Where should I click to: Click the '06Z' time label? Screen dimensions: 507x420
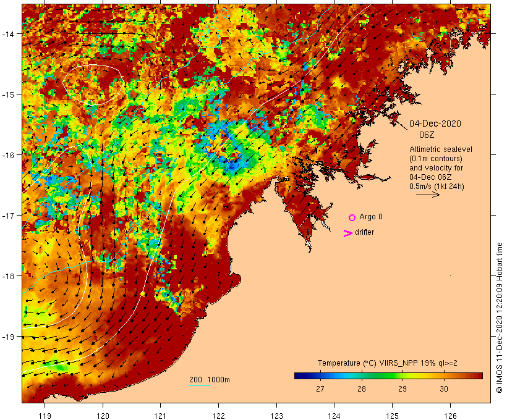pyautogui.click(x=427, y=135)
